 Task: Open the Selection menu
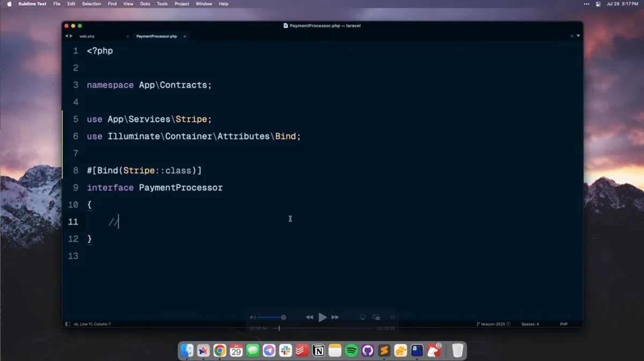91,4
